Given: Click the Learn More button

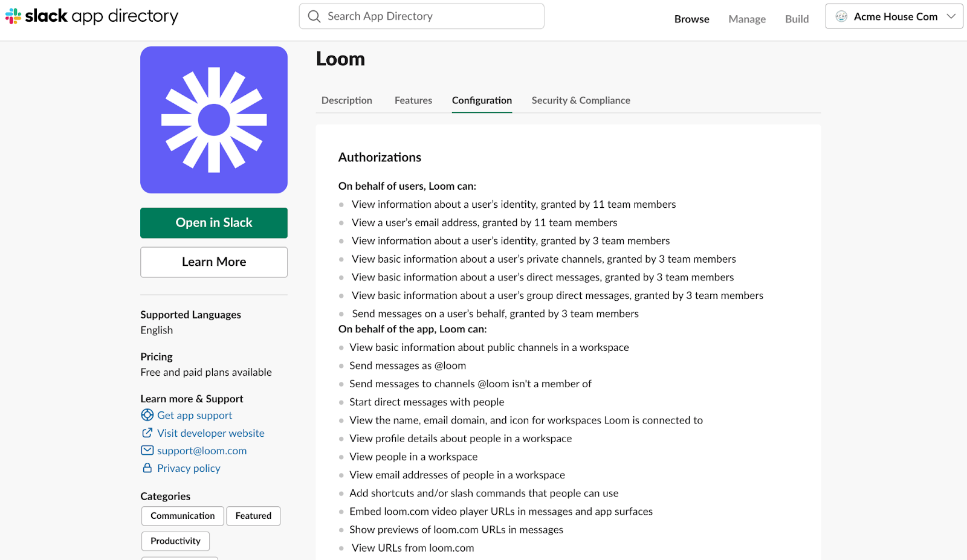Looking at the screenshot, I should coord(214,262).
